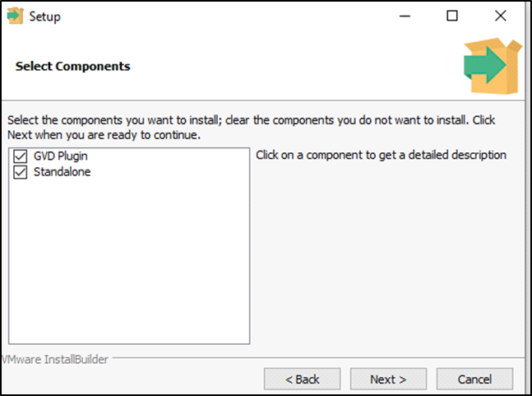Abort installation with Cancel button
Screen dimensions: 532x396
(x=474, y=380)
